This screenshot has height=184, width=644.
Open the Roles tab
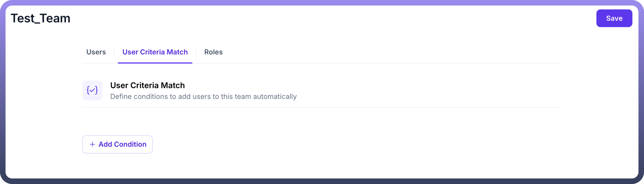[213, 52]
